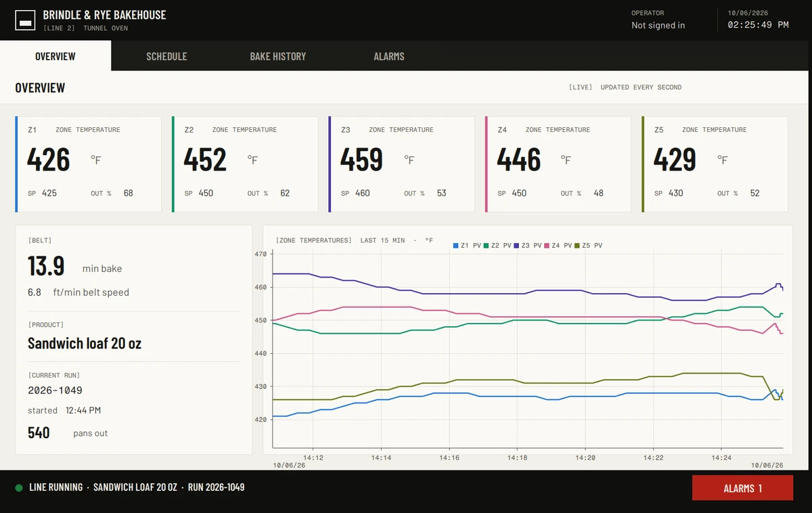This screenshot has height=513, width=812.
Task: Click the Z3 output percent value 53
Action: (x=442, y=193)
